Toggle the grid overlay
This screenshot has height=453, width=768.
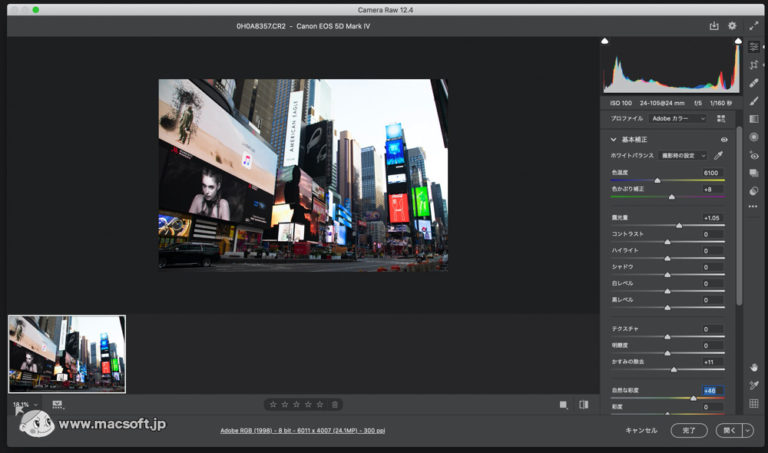coord(754,404)
